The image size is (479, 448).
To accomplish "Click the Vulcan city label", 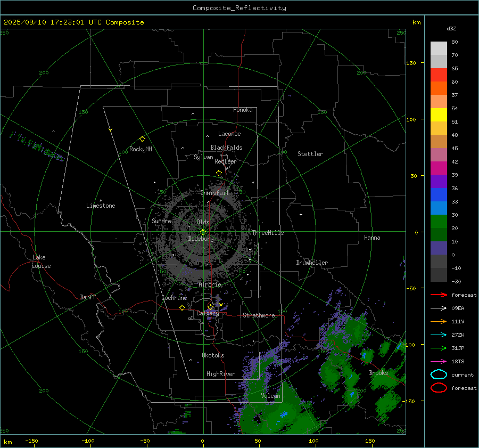I will 271,396.
